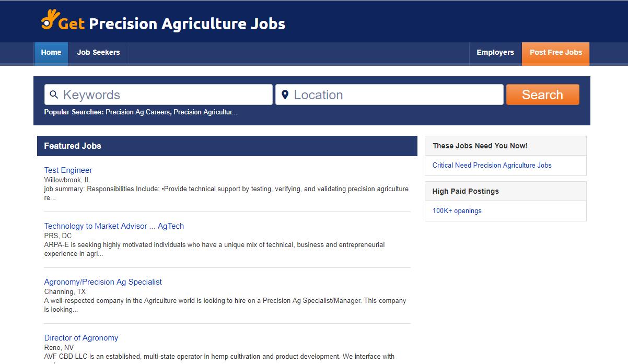Viewport: 628px width, 364px height.
Task: Focus the Keywords input field
Action: pos(158,95)
